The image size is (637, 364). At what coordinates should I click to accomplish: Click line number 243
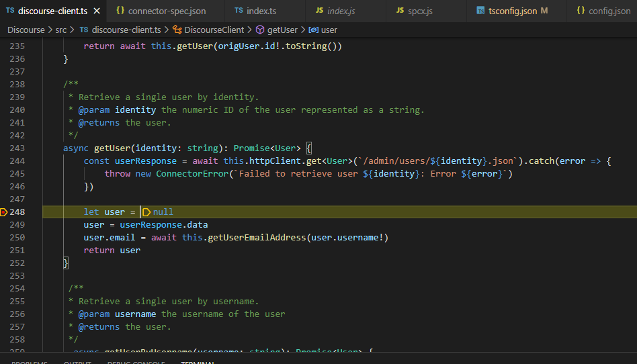click(x=17, y=148)
